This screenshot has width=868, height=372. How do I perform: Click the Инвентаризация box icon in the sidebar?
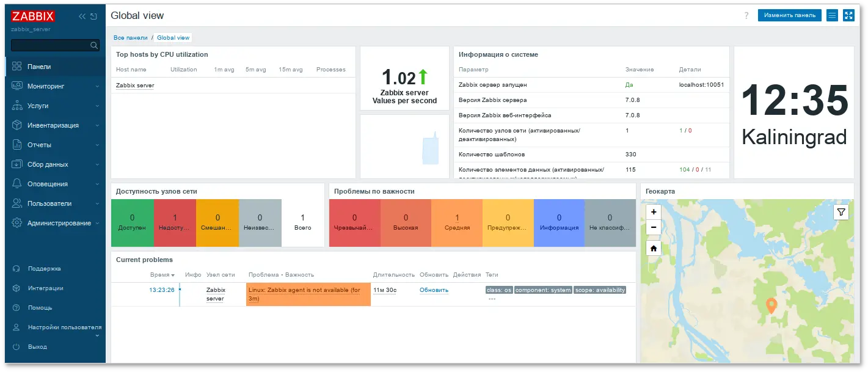pyautogui.click(x=17, y=125)
